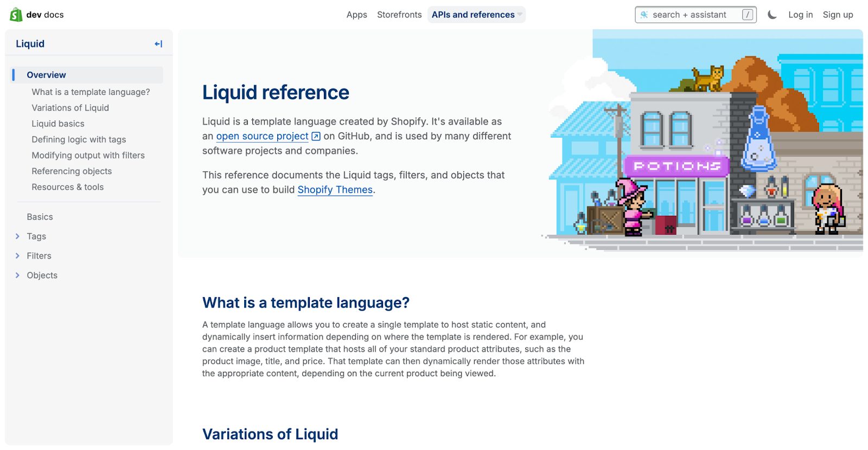Open Liquid basics sidebar item
This screenshot has height=450, width=868.
tap(58, 124)
